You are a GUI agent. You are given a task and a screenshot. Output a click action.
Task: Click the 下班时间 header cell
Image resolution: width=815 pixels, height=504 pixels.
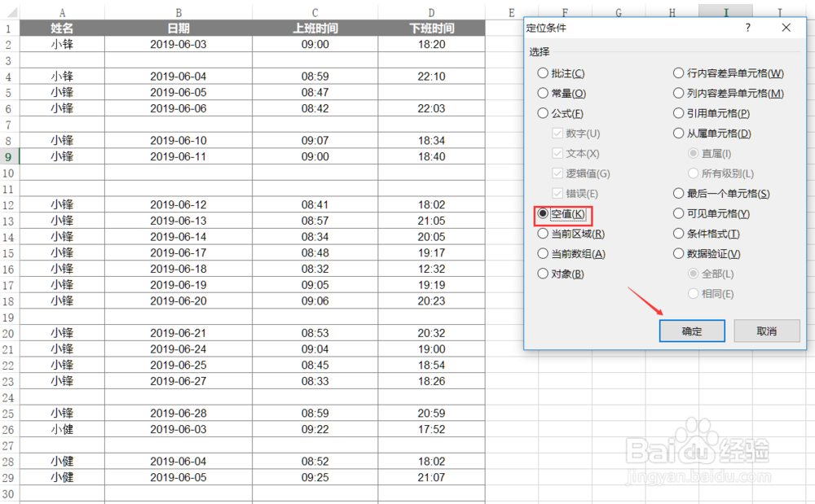431,28
